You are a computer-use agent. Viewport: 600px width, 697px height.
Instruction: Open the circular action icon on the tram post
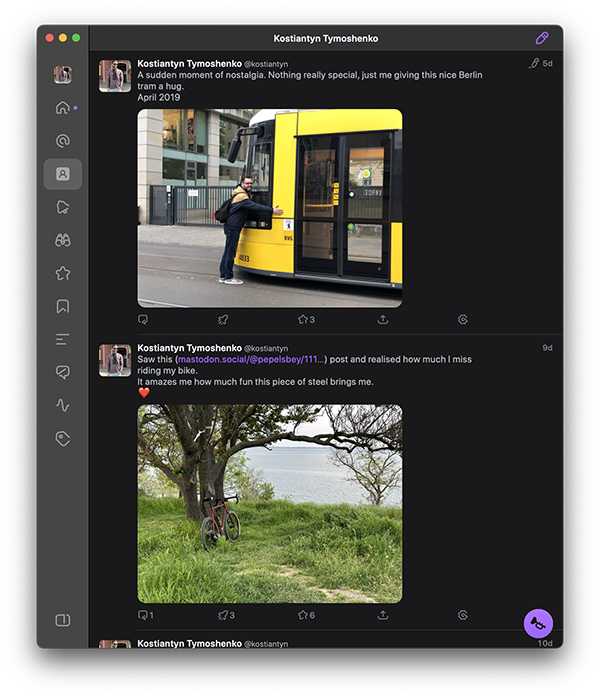pos(463,320)
